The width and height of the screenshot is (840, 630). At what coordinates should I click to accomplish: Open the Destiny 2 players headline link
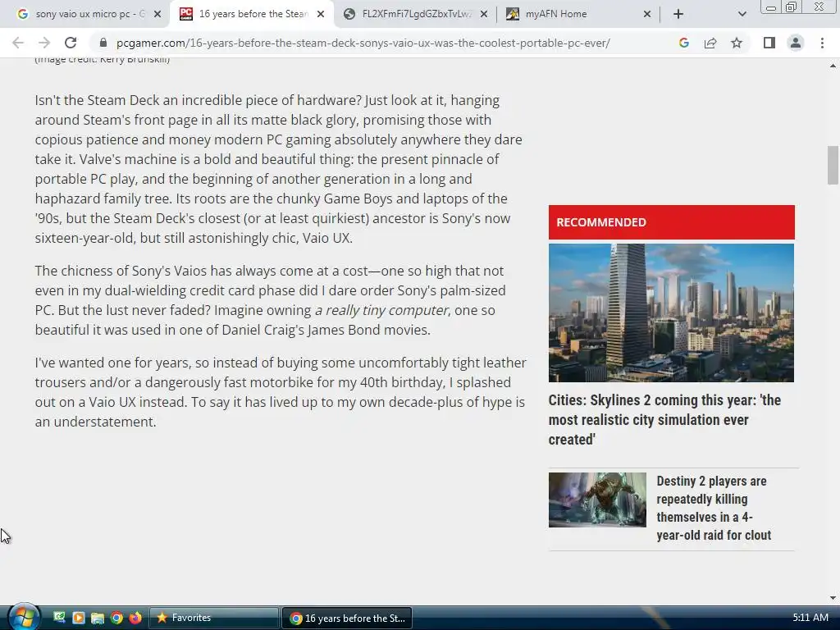(x=714, y=508)
